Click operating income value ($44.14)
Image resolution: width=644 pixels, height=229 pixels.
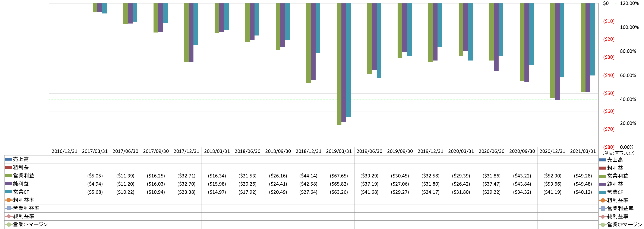[x=309, y=176]
